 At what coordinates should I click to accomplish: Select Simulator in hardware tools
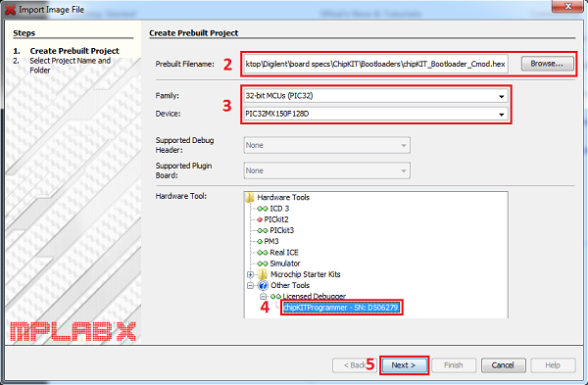pyautogui.click(x=284, y=264)
